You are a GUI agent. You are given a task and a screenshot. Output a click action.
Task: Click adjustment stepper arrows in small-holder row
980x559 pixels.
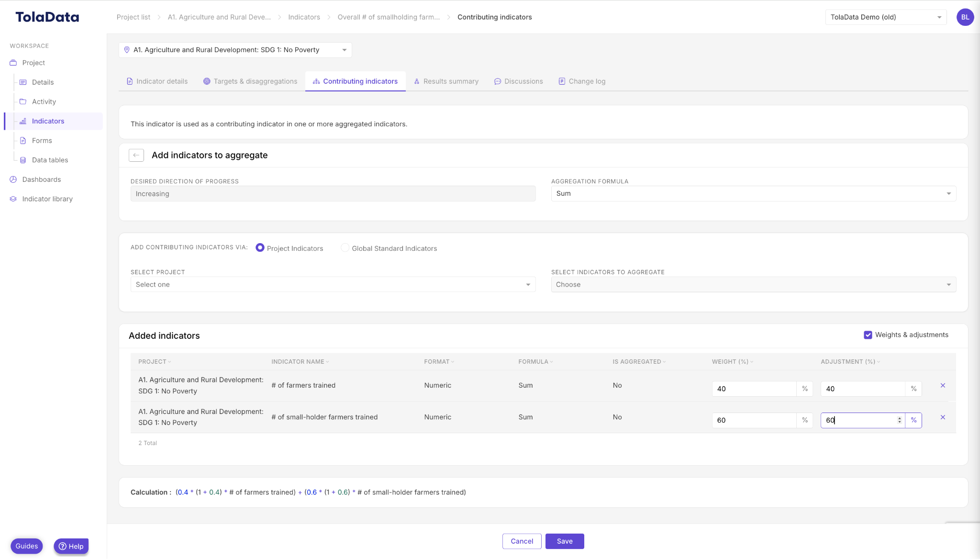(x=900, y=420)
